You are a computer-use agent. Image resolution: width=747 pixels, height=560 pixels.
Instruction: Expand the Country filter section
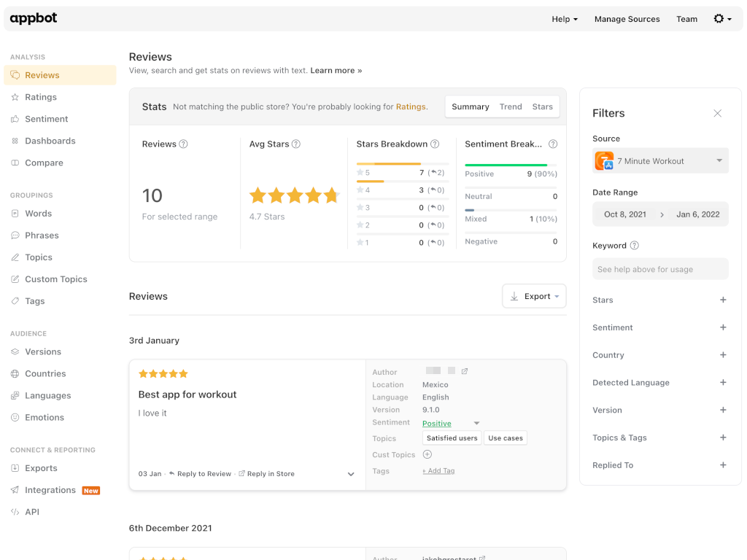point(723,355)
